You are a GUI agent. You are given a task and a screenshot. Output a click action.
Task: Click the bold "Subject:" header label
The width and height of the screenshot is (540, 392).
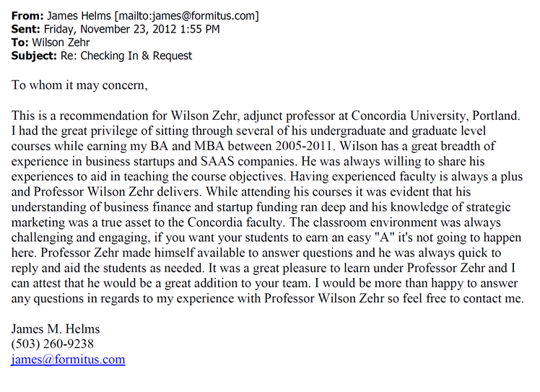(34, 56)
